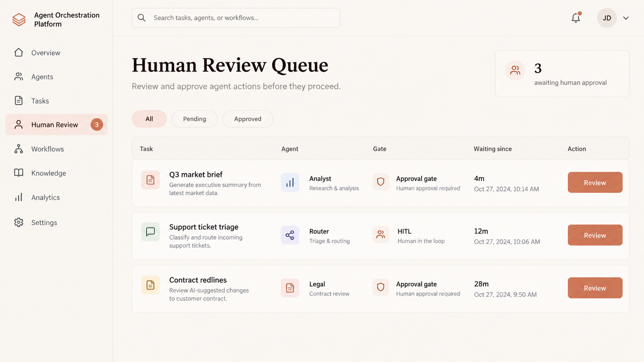Click the Contract redlines document icon
Viewport: 644px width, 362px height.
click(x=150, y=285)
